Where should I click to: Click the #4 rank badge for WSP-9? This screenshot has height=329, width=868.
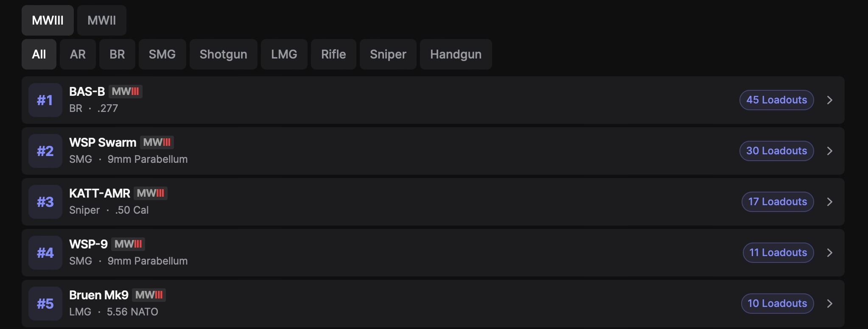tap(45, 253)
